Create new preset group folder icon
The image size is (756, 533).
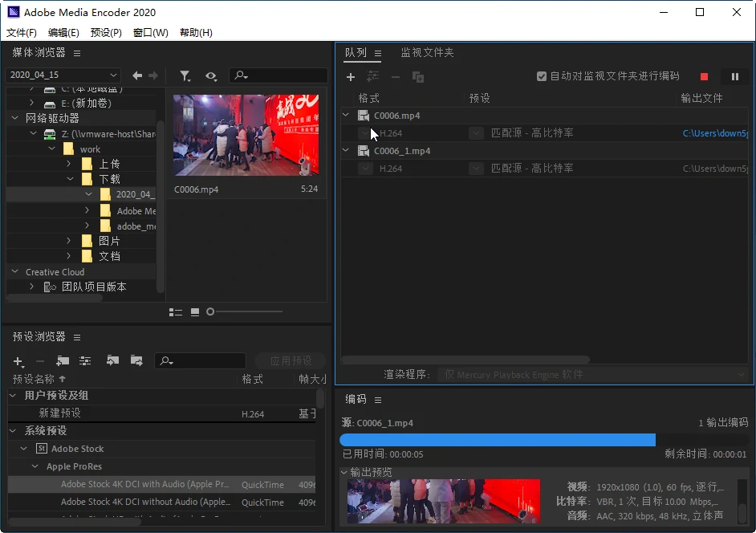click(x=63, y=361)
